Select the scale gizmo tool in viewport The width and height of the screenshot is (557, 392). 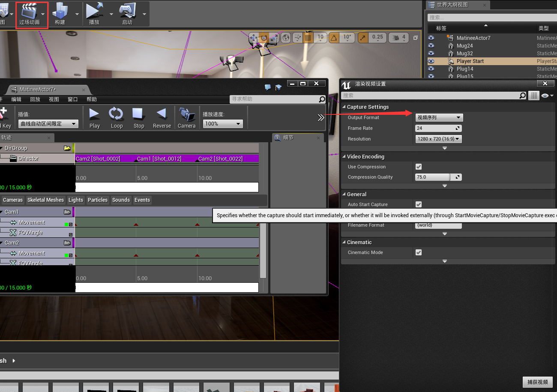(274, 38)
